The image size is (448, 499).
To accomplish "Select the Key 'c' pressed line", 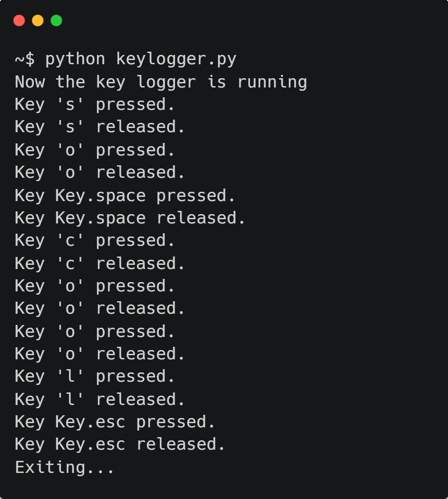I will point(95,241).
